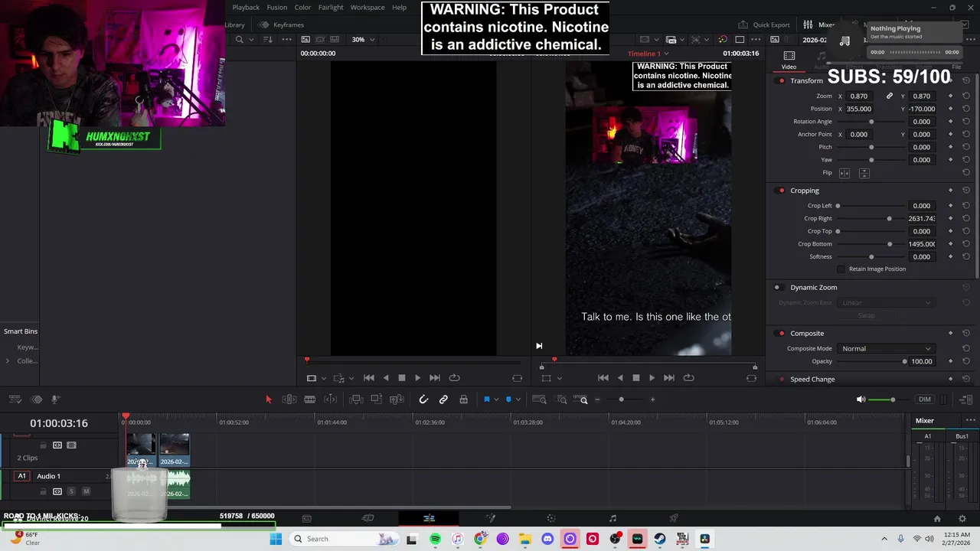This screenshot has height=551, width=980.
Task: Add a blue Flag to clip
Action: (486, 399)
